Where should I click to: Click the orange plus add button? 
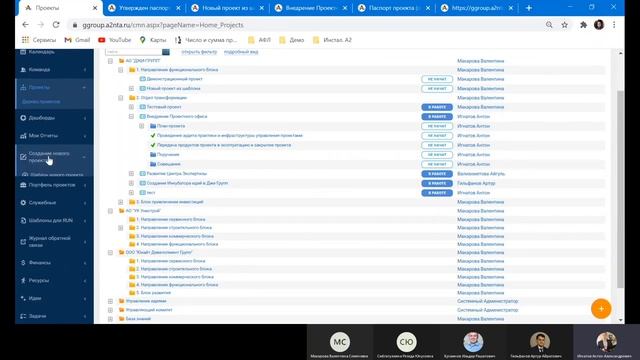click(601, 309)
